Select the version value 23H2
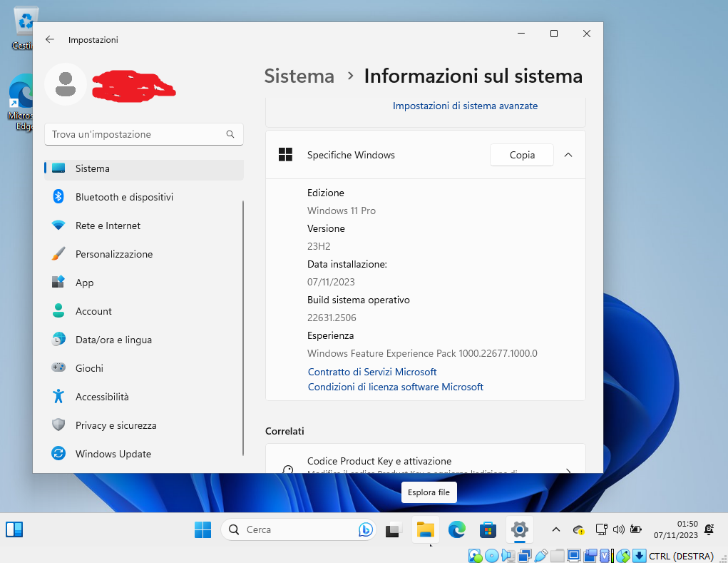 [x=319, y=246]
